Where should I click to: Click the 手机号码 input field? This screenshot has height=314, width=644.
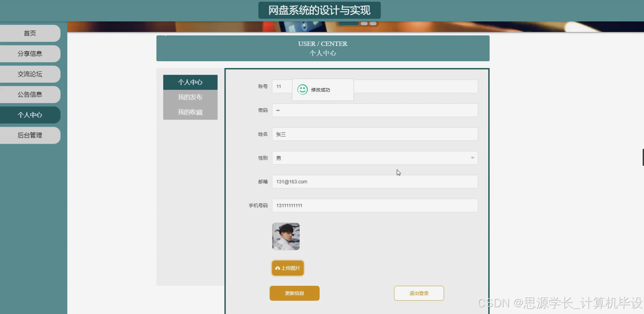point(374,205)
